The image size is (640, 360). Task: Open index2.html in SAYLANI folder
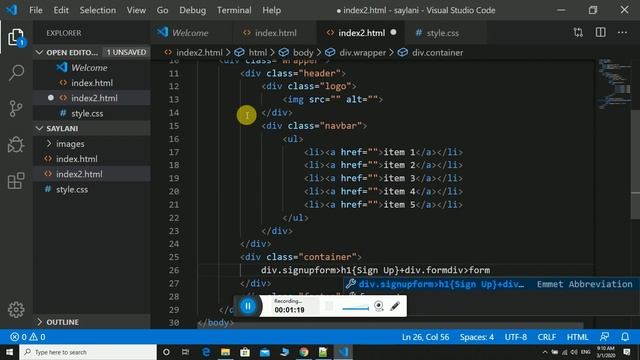pyautogui.click(x=91, y=174)
